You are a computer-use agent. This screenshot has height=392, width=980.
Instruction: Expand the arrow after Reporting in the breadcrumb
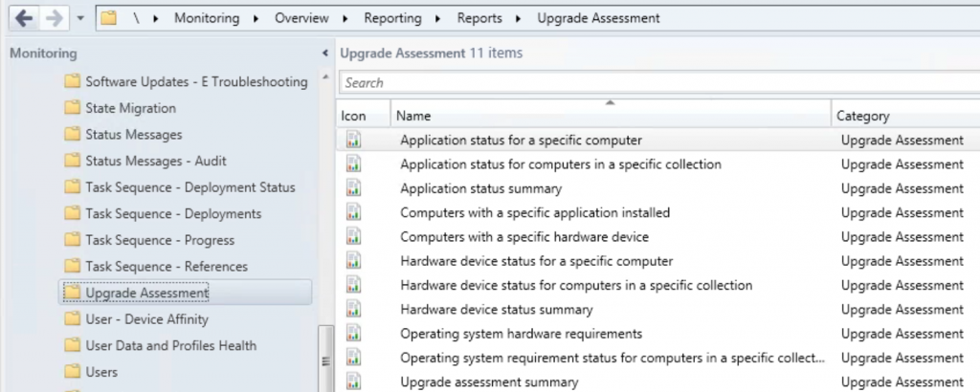(438, 19)
